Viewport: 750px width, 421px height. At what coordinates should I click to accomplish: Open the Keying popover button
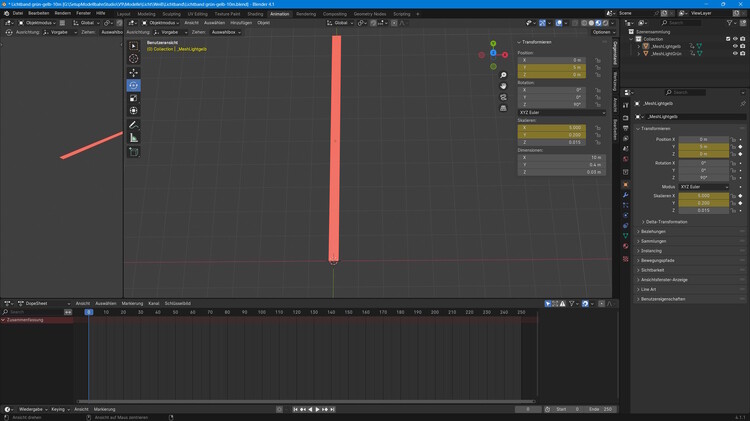60,410
